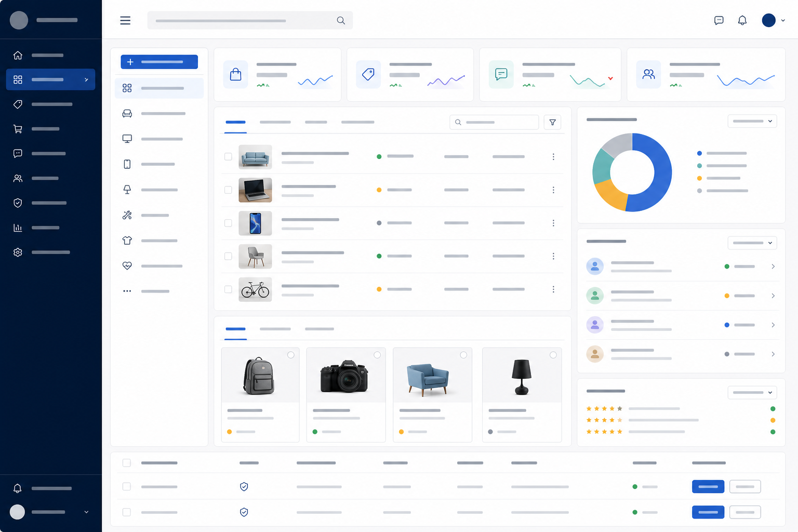Open the three-dots more categories item

[127, 291]
